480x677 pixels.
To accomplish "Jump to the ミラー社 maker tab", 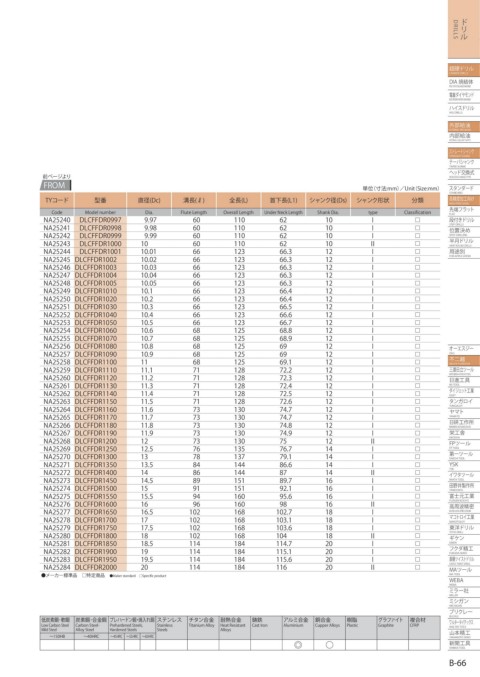I will pyautogui.click(x=464, y=592).
